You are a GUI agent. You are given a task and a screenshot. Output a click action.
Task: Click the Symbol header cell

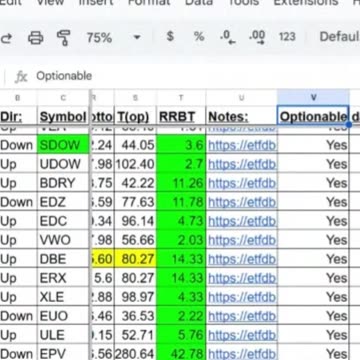(63, 116)
